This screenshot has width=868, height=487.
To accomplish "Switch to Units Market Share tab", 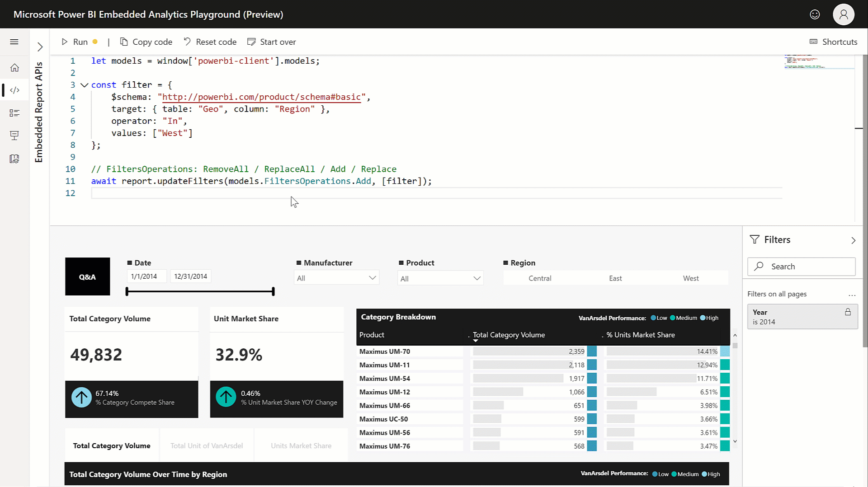I will coord(301,445).
